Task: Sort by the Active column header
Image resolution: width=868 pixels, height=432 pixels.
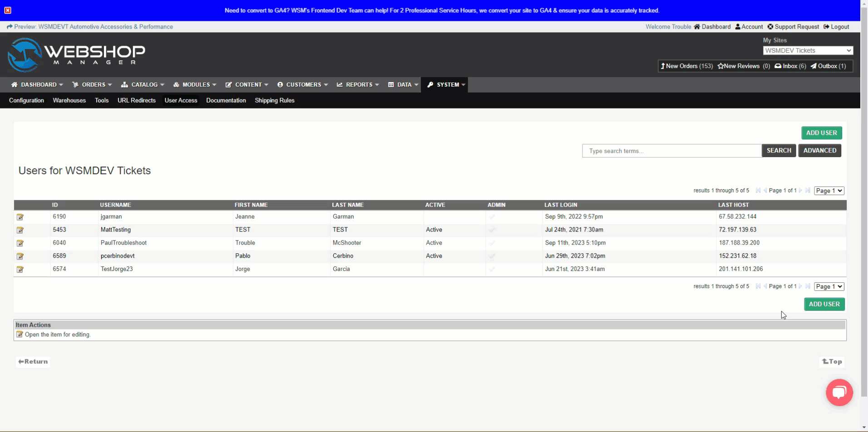Action: tap(435, 205)
